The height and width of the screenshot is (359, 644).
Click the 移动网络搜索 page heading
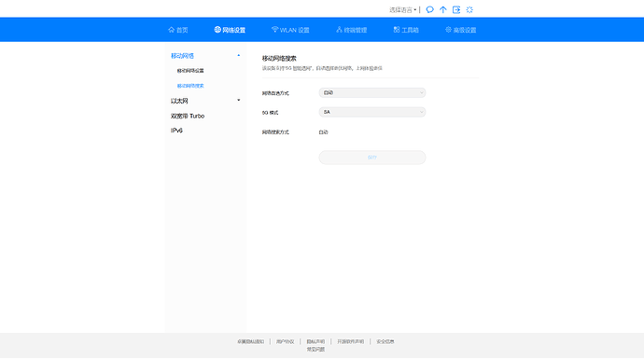point(279,59)
